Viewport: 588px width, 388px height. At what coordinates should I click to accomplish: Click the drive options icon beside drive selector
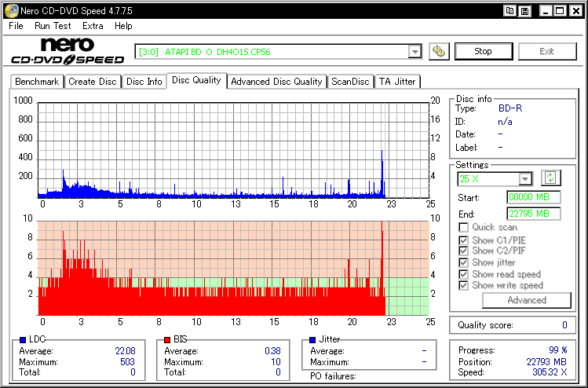point(438,51)
